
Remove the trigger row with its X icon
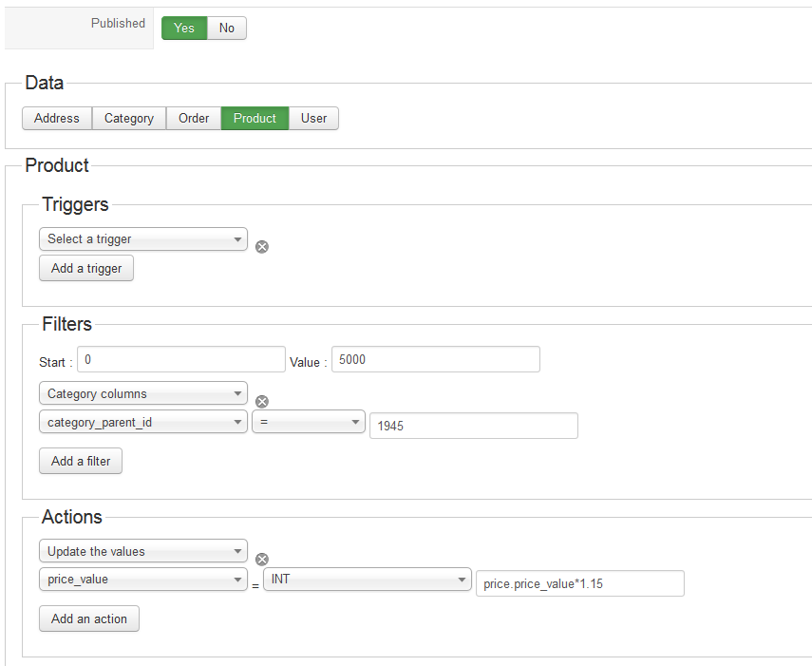click(262, 246)
